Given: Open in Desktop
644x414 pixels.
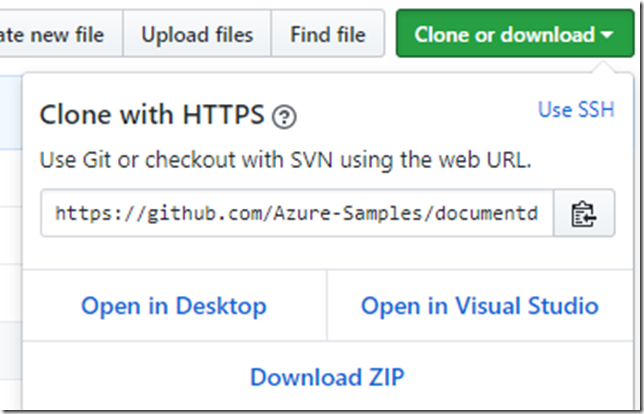Looking at the screenshot, I should pyautogui.click(x=174, y=306).
